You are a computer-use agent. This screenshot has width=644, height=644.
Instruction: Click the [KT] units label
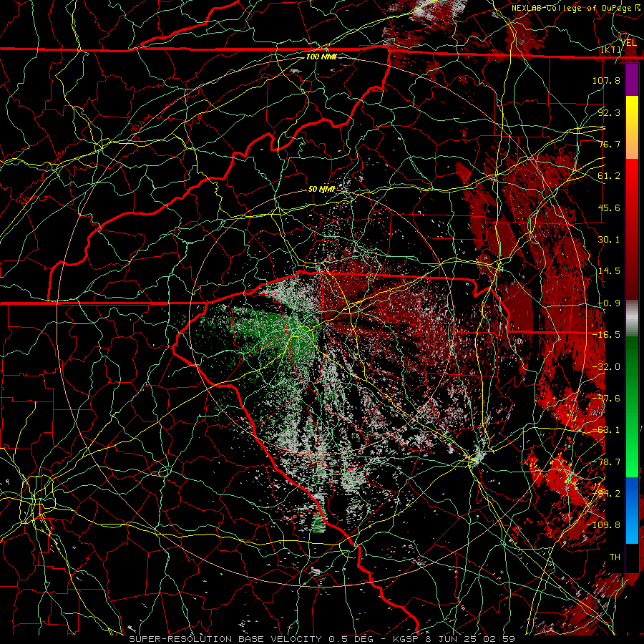pos(611,49)
